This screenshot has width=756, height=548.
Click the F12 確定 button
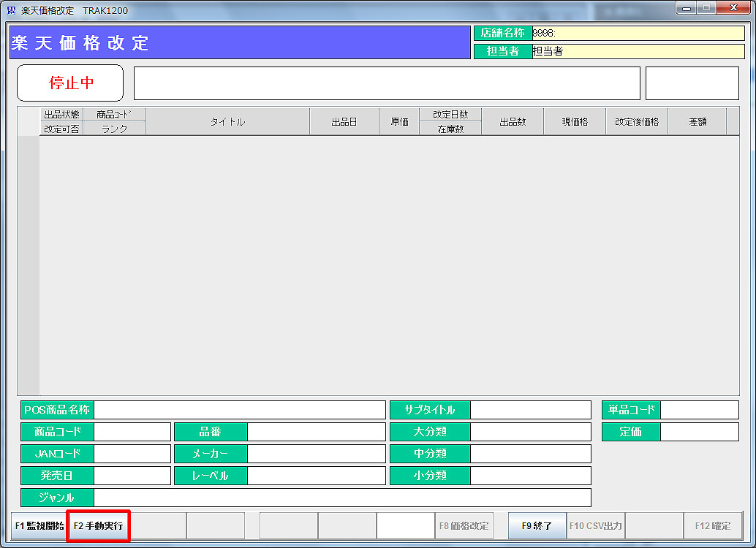[713, 526]
